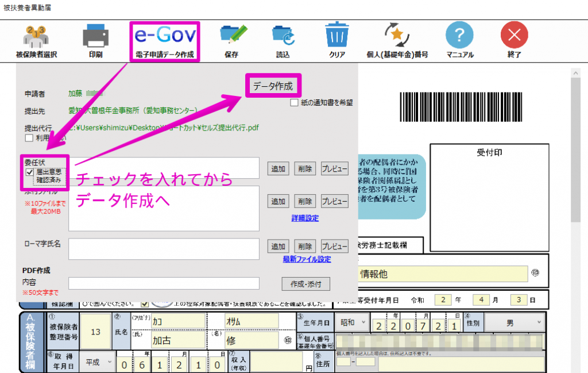This screenshot has height=373, width=588.
Task: Click the 提出先 office name text
Action: tap(133, 111)
